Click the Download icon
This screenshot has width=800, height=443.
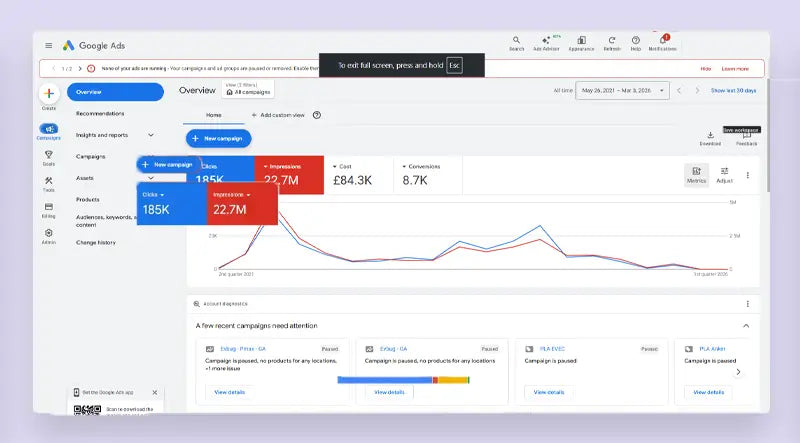710,135
